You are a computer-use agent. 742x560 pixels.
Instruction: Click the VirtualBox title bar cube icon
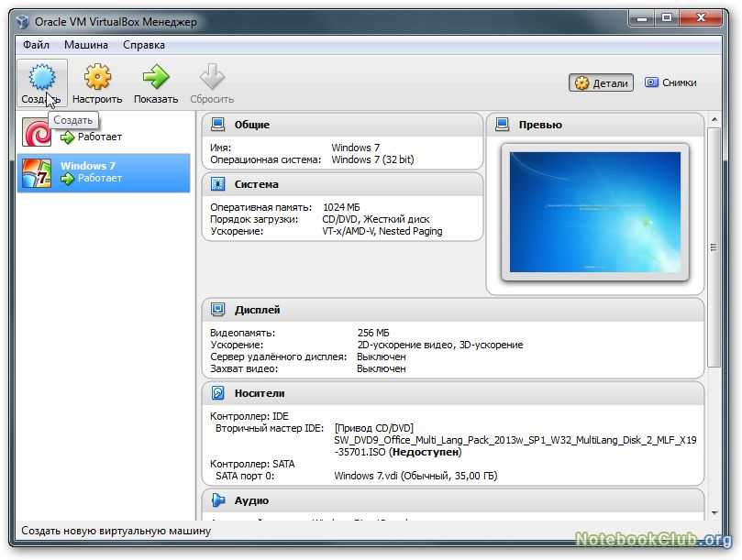click(22, 22)
